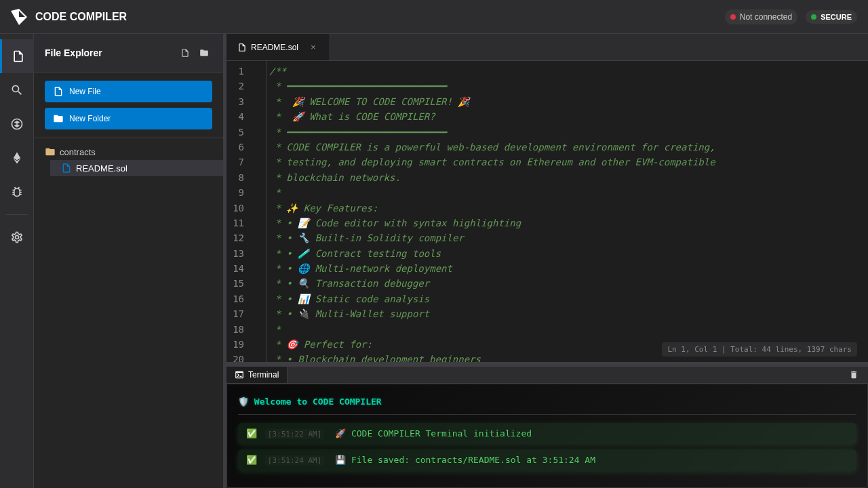Click the WELCOME TO CODE COMPILER comment line
This screenshot has width=868, height=488.
373,102
